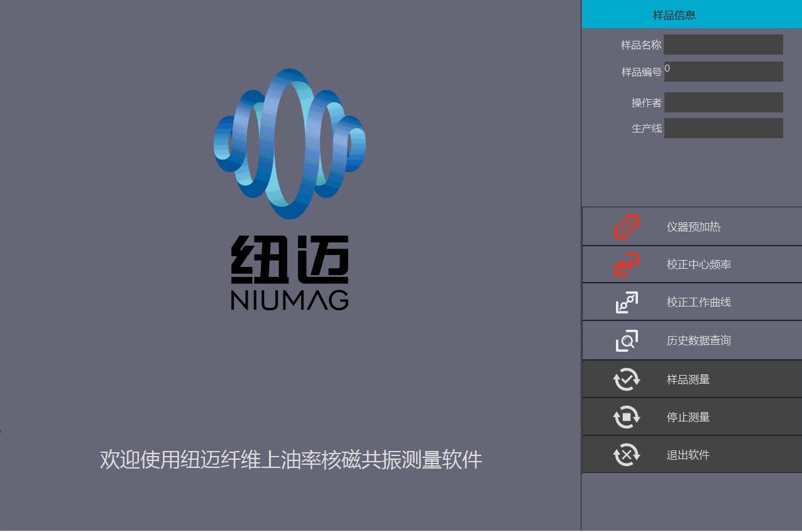
Task: Click the stop measurement square icon
Action: tap(627, 417)
